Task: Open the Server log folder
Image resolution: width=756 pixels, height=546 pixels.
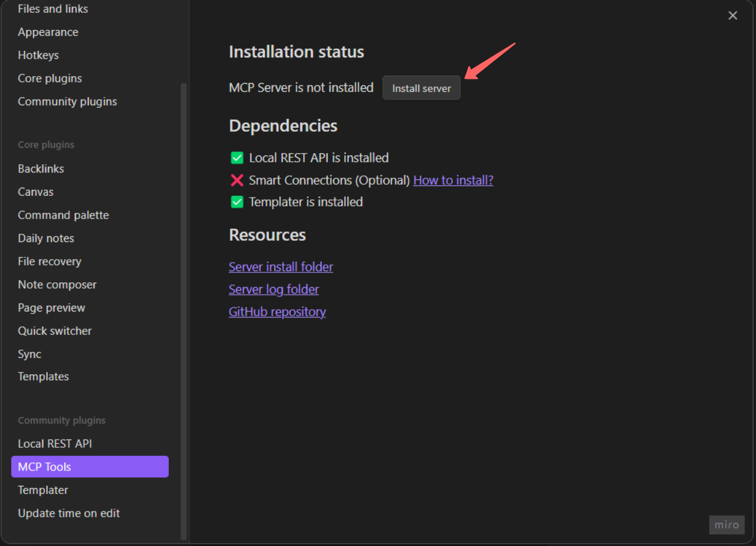Action: click(273, 289)
